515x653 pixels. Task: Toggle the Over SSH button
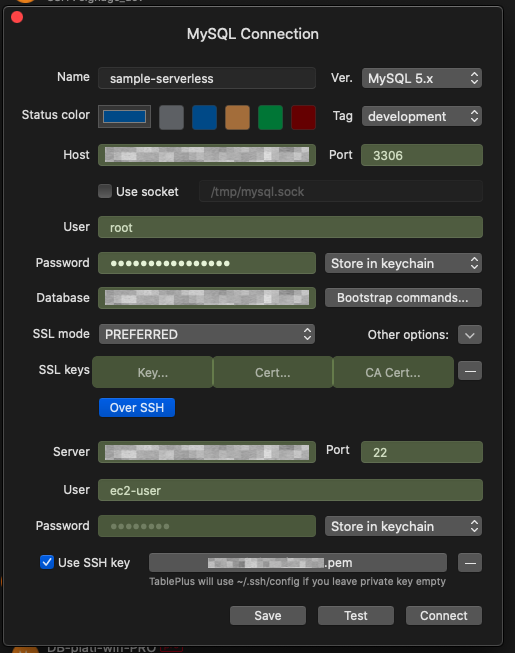click(137, 407)
